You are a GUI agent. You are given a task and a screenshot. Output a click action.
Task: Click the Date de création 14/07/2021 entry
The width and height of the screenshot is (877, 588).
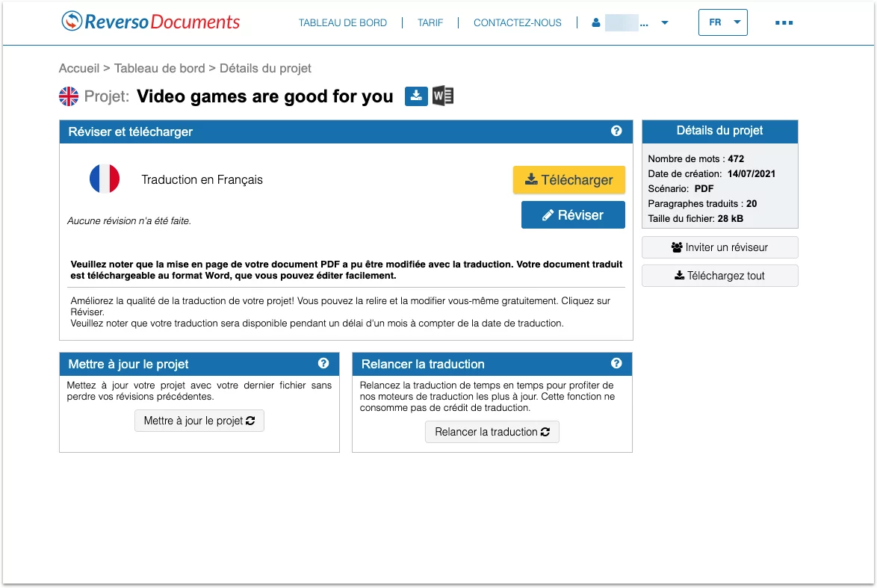click(711, 174)
